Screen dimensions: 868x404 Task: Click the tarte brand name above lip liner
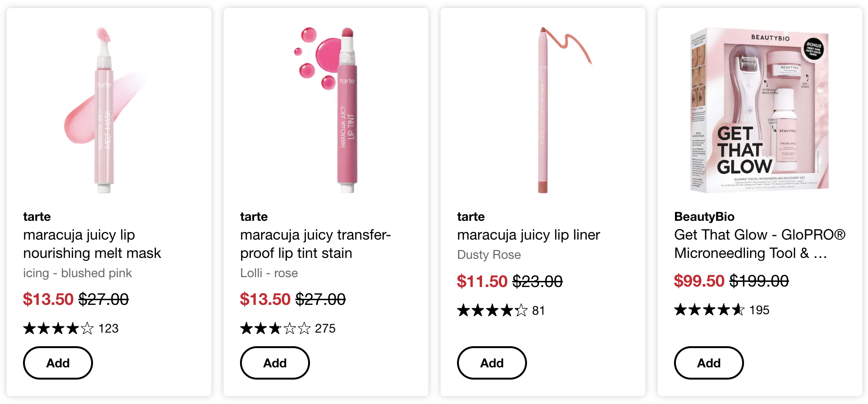pyautogui.click(x=471, y=217)
